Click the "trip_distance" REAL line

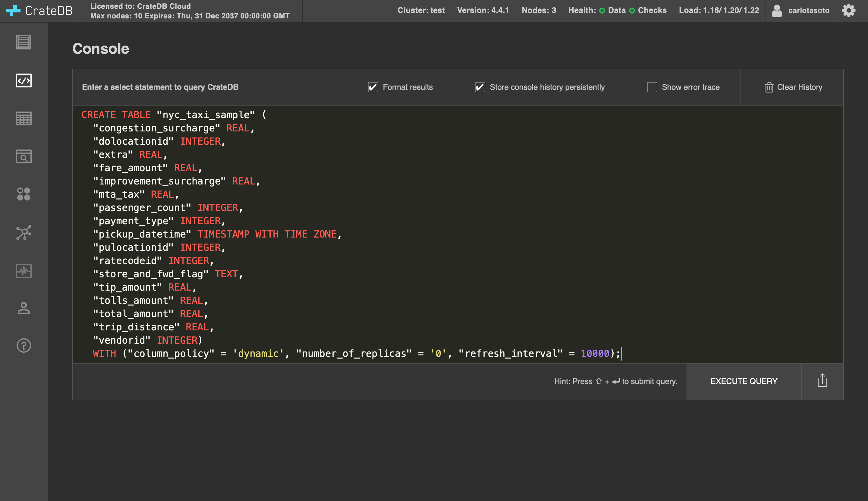click(153, 327)
